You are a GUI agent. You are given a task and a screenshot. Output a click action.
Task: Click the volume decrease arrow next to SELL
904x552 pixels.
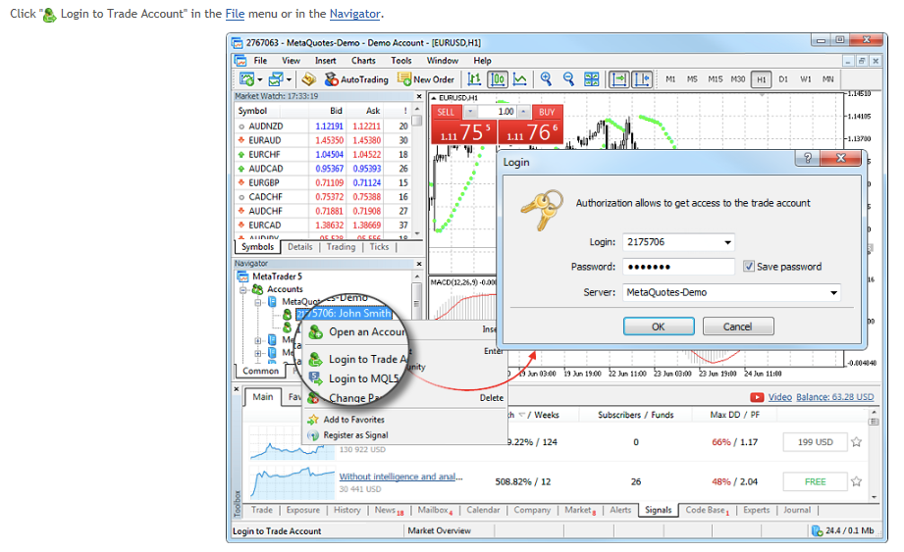pyautogui.click(x=470, y=112)
